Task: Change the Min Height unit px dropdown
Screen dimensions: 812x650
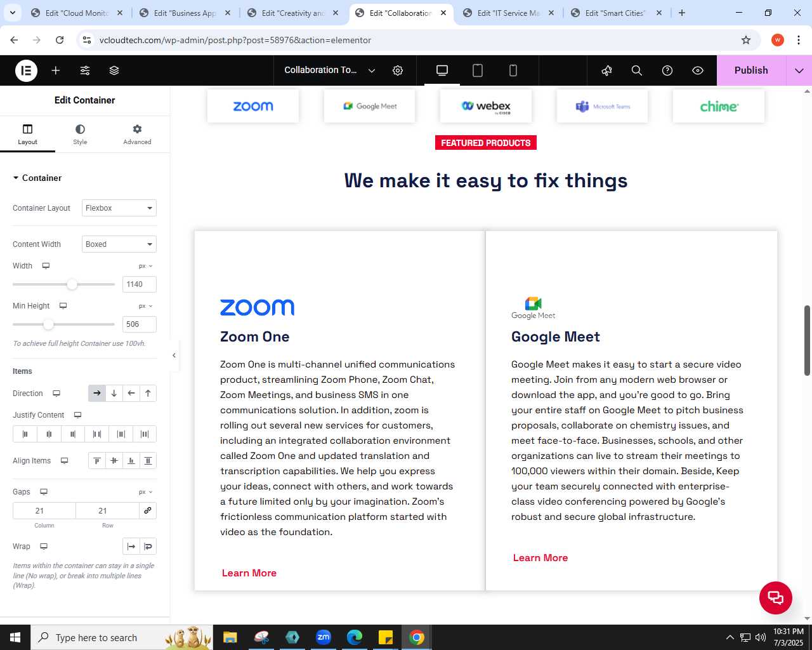Action: [146, 306]
